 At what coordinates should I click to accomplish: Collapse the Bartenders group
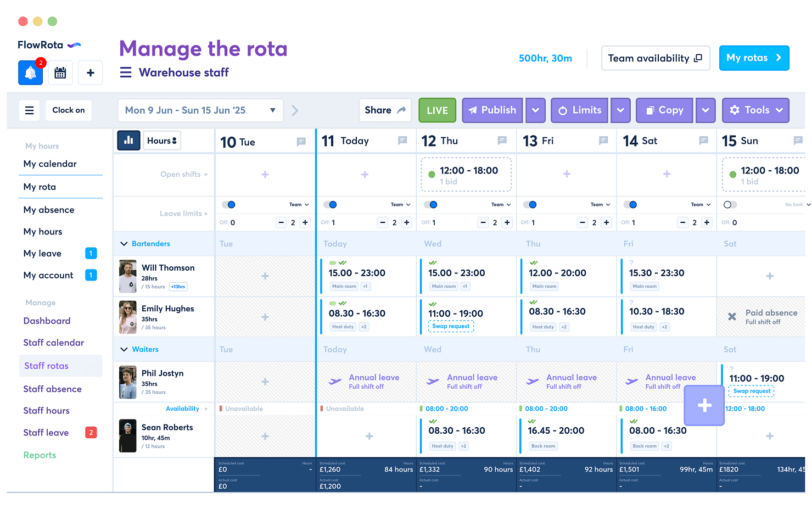(124, 244)
